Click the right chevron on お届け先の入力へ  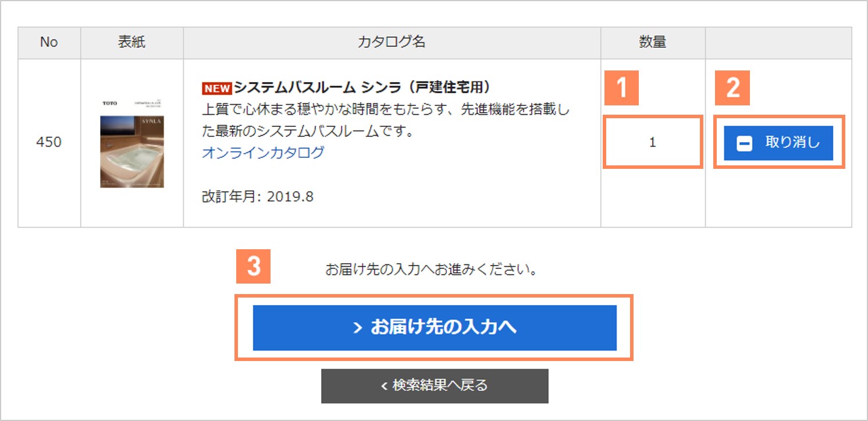point(358,328)
